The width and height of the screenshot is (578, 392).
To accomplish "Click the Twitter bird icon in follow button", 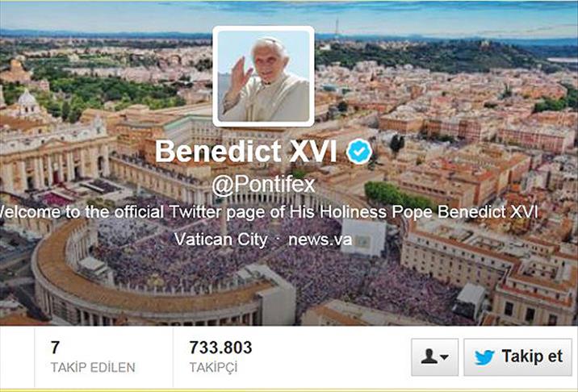I will click(x=484, y=357).
